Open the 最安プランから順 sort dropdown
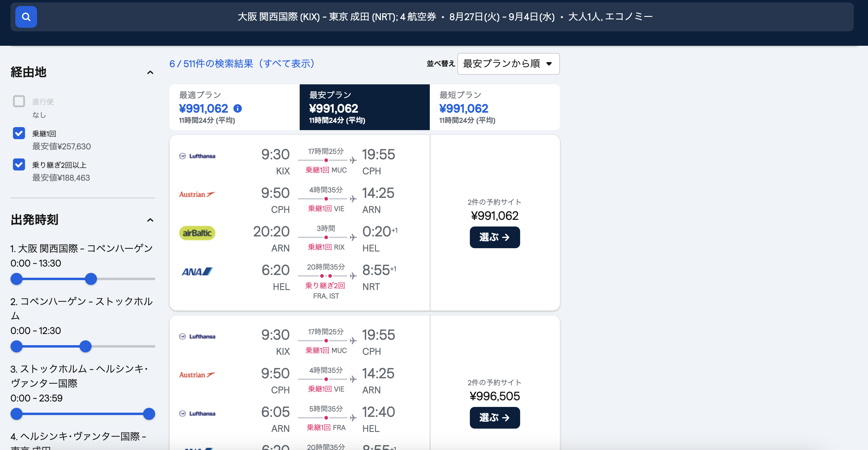This screenshot has width=868, height=450. pyautogui.click(x=508, y=64)
